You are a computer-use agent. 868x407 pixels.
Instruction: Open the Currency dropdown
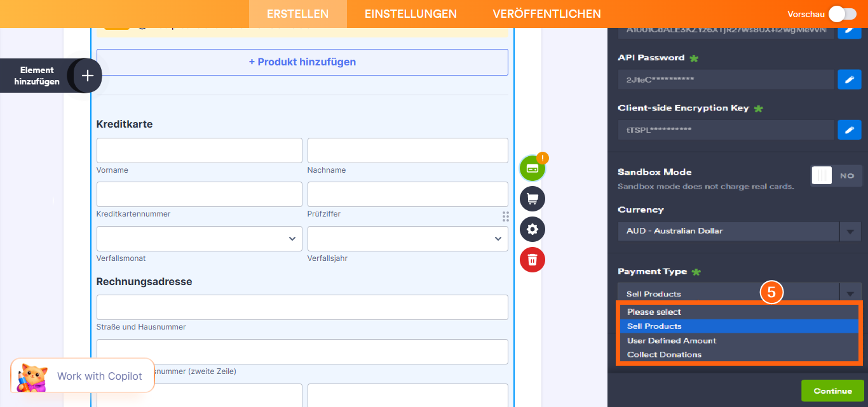[850, 231]
